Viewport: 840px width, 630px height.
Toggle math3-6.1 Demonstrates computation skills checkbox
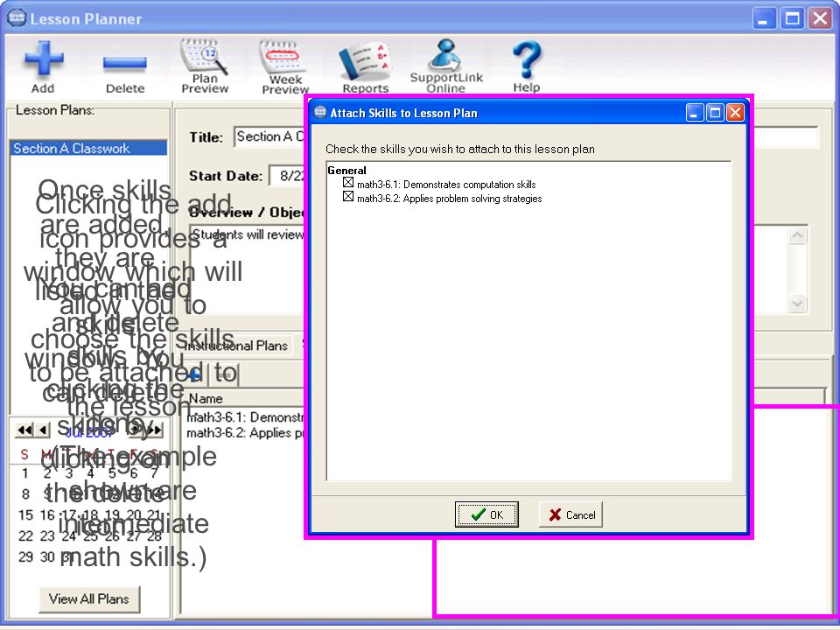tap(348, 183)
